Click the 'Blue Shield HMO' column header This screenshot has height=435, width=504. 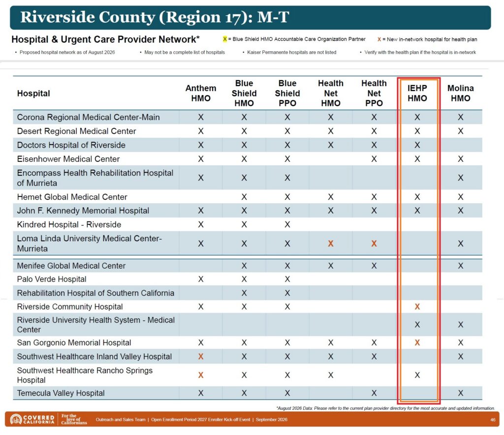pyautogui.click(x=244, y=93)
